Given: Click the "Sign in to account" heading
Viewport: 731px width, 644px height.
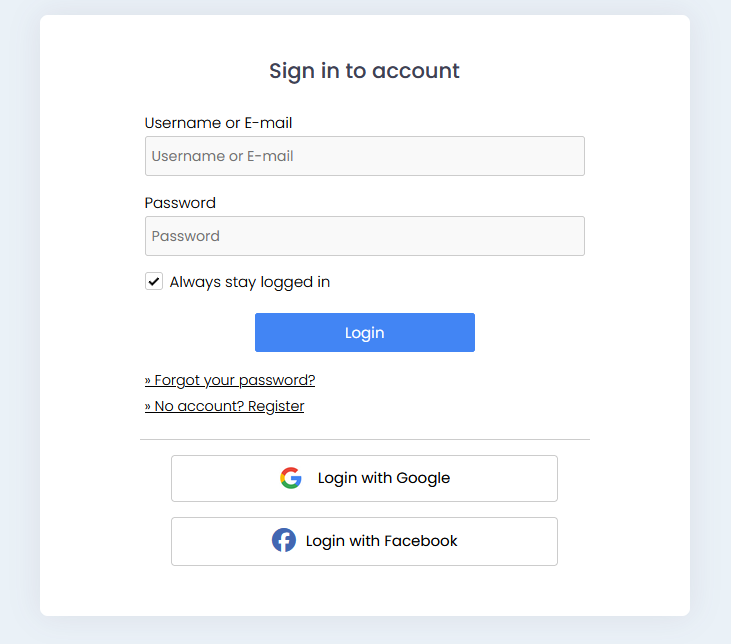Looking at the screenshot, I should click(364, 71).
